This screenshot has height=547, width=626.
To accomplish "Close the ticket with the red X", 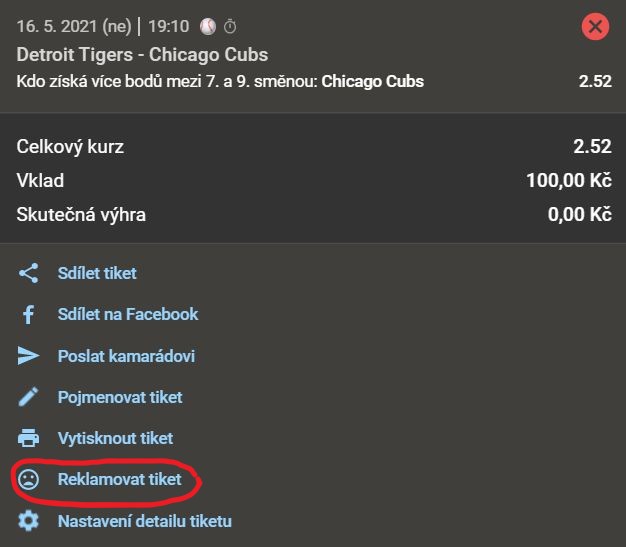I will 595,27.
